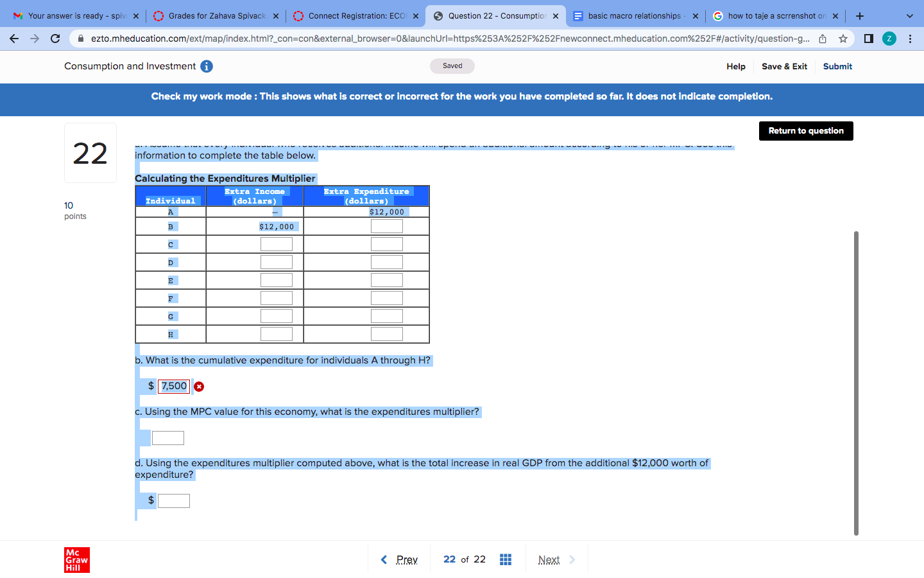The image size is (924, 578).
Task: Open the Z profile avatar in Chrome
Action: coord(889,39)
